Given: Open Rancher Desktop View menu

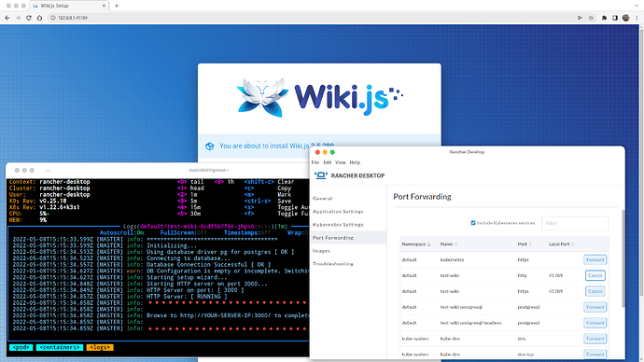Looking at the screenshot, I should pyautogui.click(x=341, y=162).
